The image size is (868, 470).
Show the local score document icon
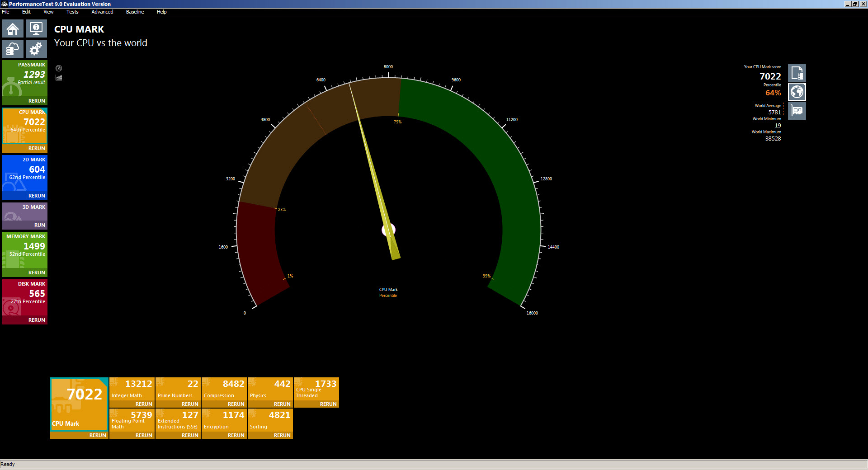[x=797, y=73]
